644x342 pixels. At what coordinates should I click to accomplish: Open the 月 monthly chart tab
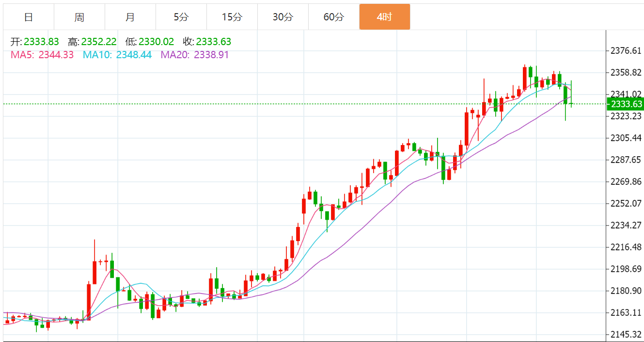(130, 17)
